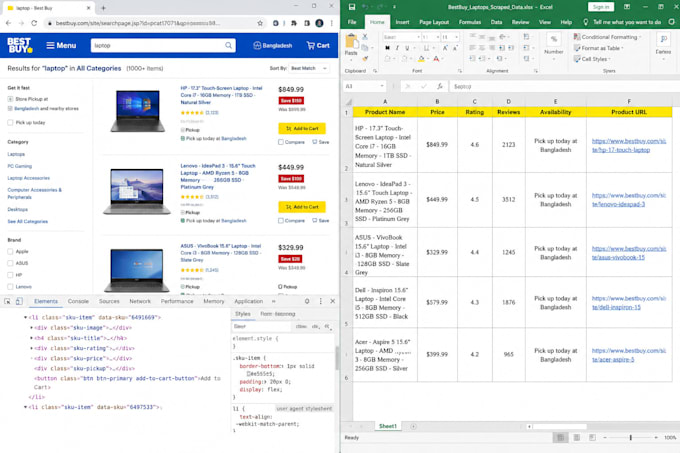Open Format as Table in Excel
This screenshot has height=453, width=680.
coord(598,48)
